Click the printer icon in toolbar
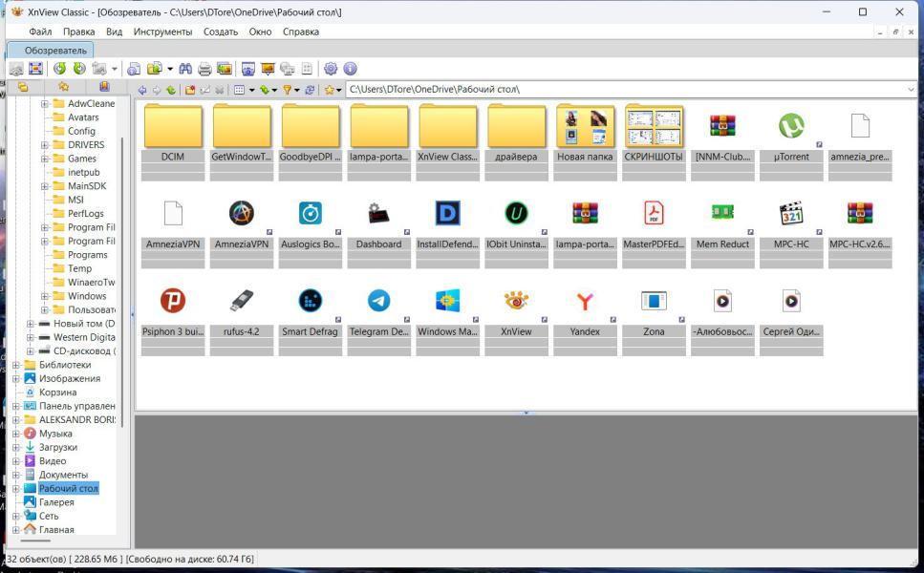The width and height of the screenshot is (924, 573). click(x=204, y=69)
